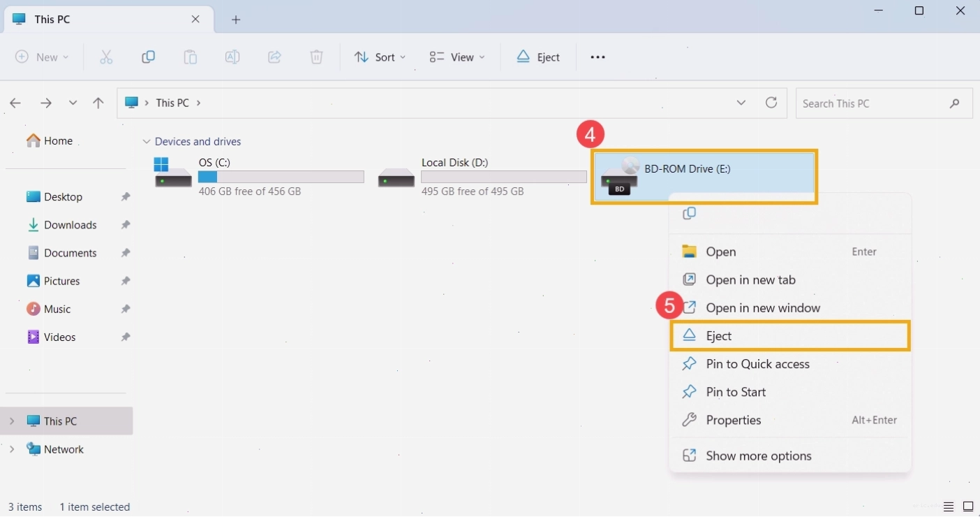This screenshot has width=980, height=517.
Task: Choose Properties from context menu
Action: [790, 420]
